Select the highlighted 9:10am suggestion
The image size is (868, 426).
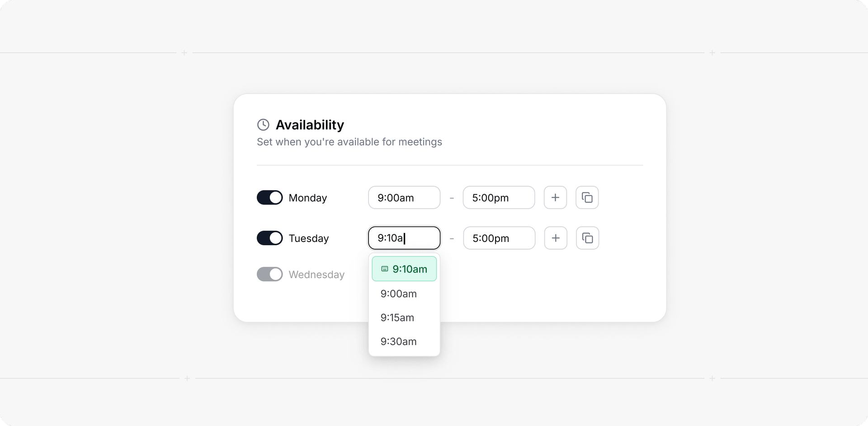pos(404,269)
